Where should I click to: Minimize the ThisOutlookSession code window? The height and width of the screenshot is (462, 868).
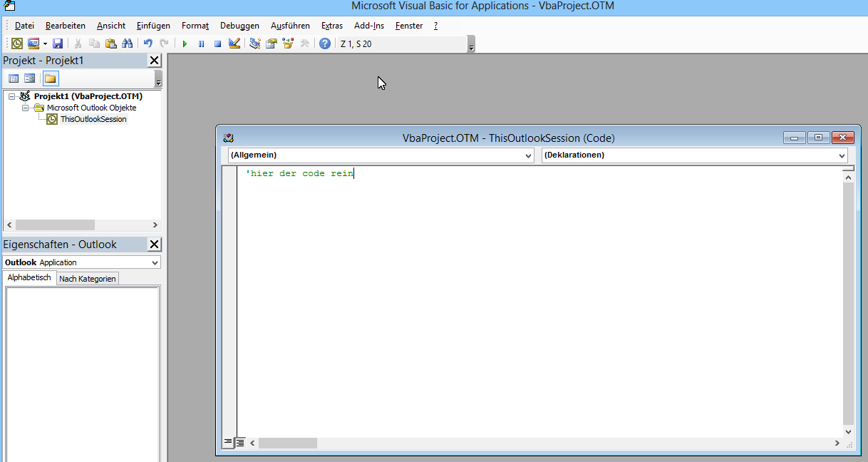point(794,138)
